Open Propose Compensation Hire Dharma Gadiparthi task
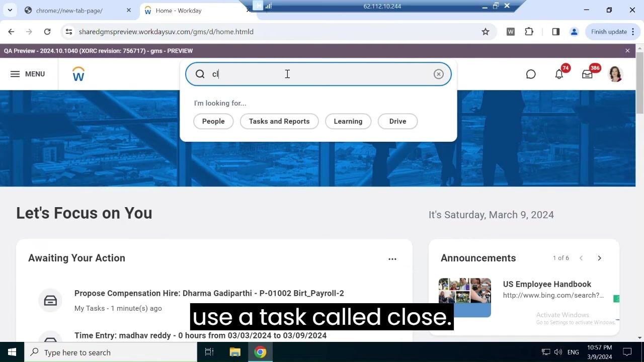 209,293
